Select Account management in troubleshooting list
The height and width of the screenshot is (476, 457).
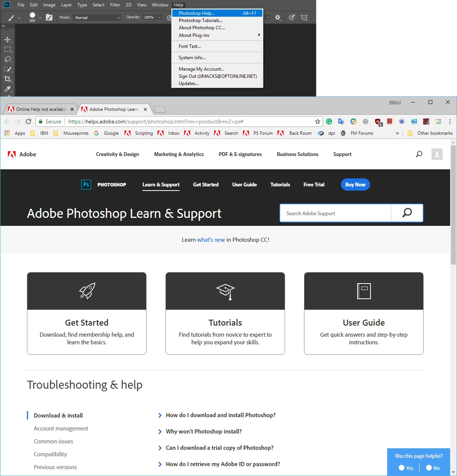click(61, 429)
